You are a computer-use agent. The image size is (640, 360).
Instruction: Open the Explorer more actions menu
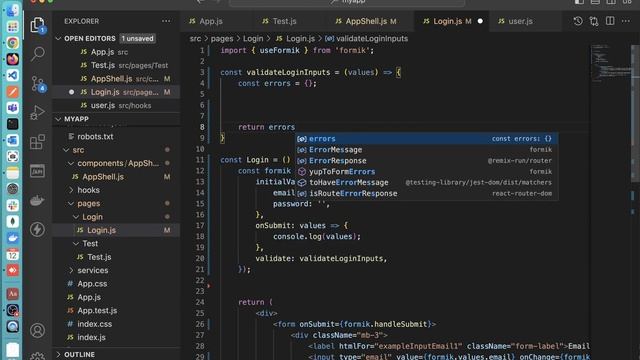(166, 21)
